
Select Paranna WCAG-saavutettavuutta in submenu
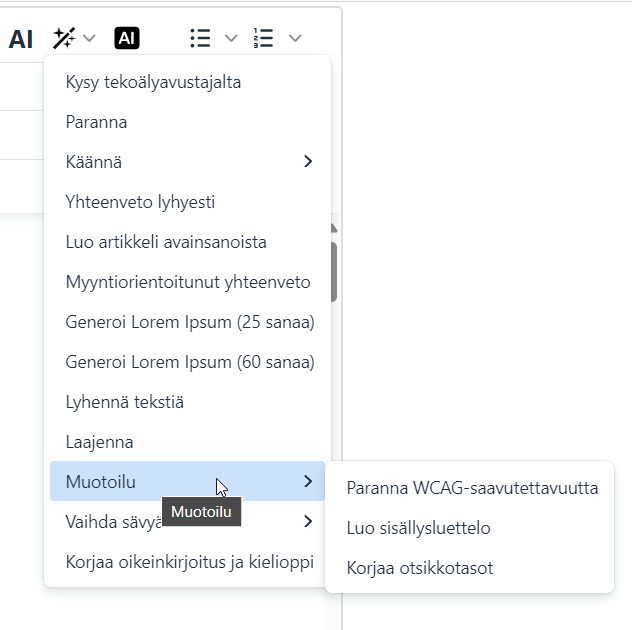(470, 488)
